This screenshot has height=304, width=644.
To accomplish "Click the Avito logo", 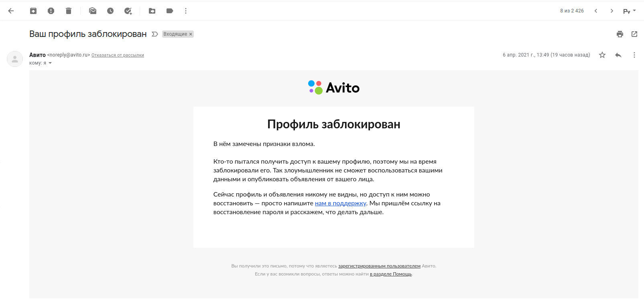I will coord(334,87).
